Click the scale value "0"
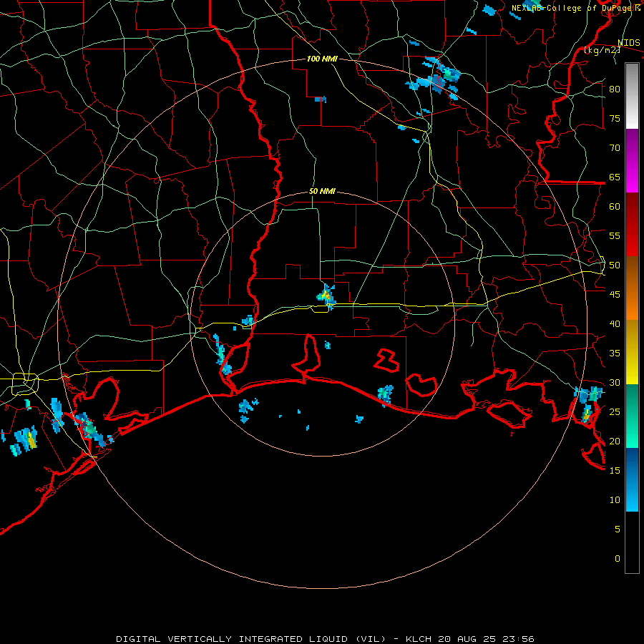 click(x=618, y=559)
